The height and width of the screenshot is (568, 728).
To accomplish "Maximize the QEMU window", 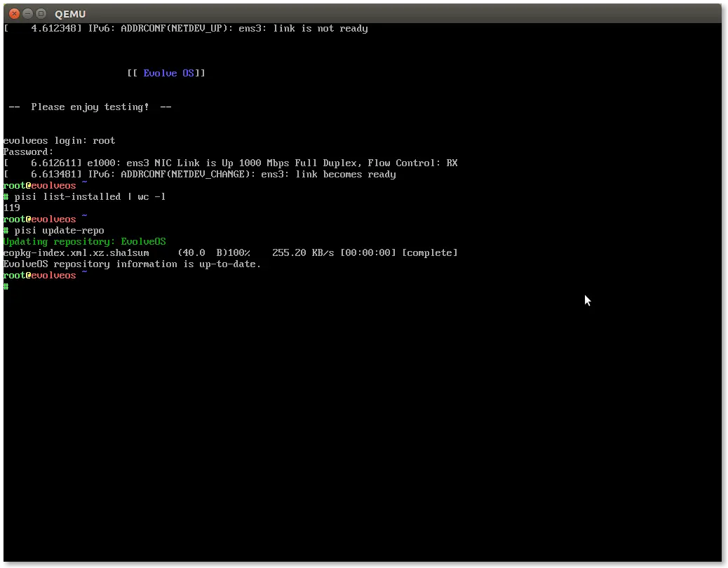I will [41, 13].
